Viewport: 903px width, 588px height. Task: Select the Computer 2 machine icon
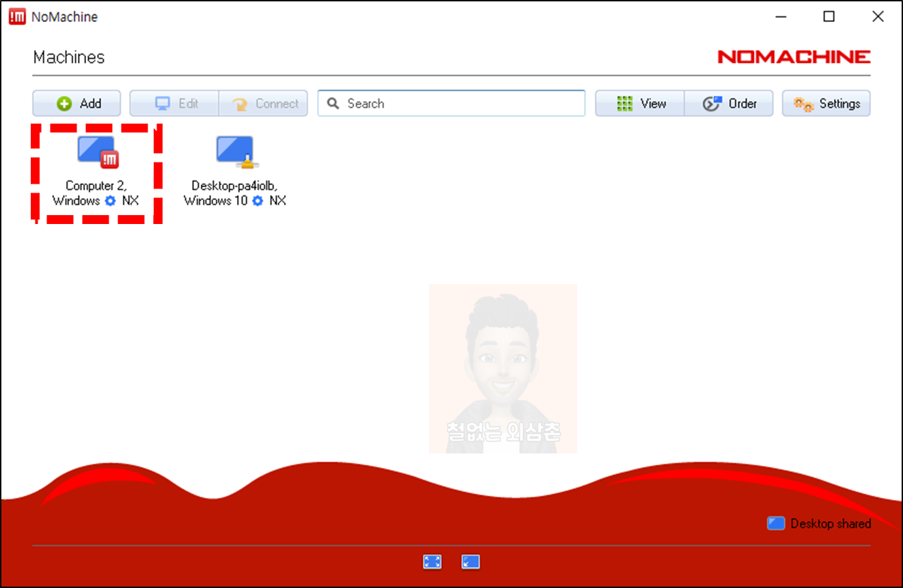tap(98, 152)
